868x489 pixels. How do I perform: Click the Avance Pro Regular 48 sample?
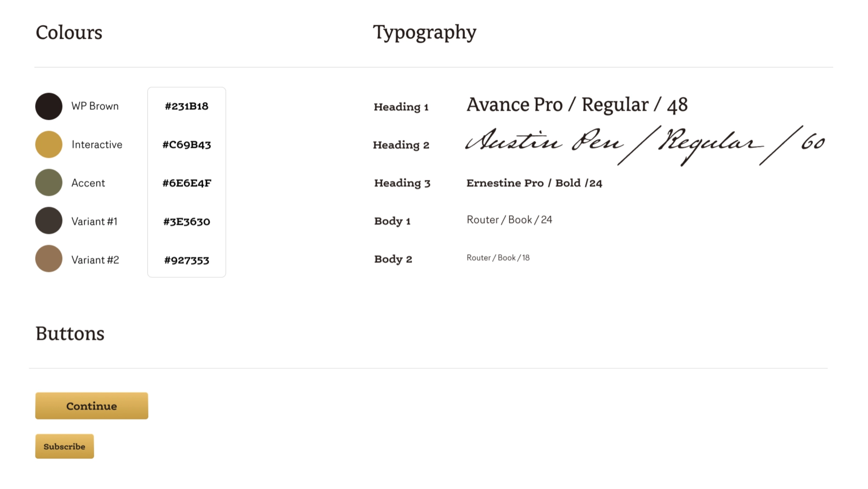[577, 105]
